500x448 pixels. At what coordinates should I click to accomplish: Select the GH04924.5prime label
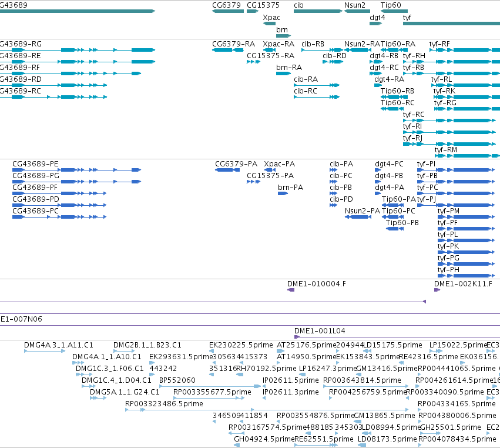[264, 439]
